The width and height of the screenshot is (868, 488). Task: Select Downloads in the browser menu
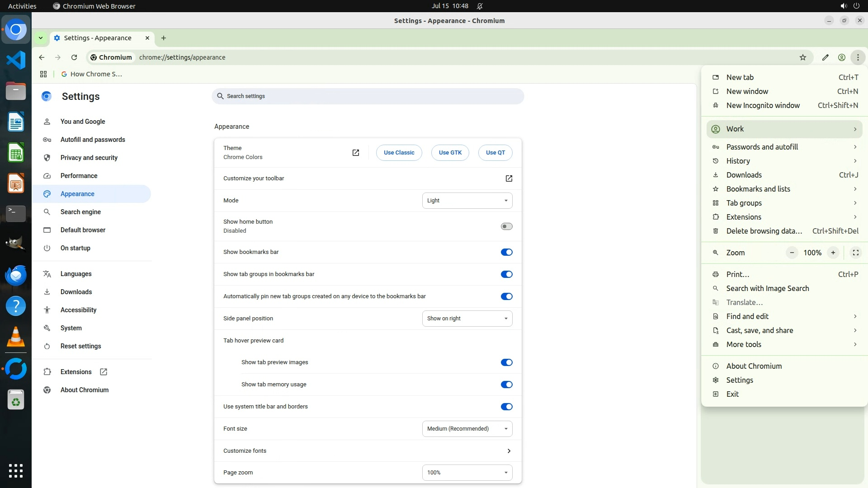tap(744, 175)
